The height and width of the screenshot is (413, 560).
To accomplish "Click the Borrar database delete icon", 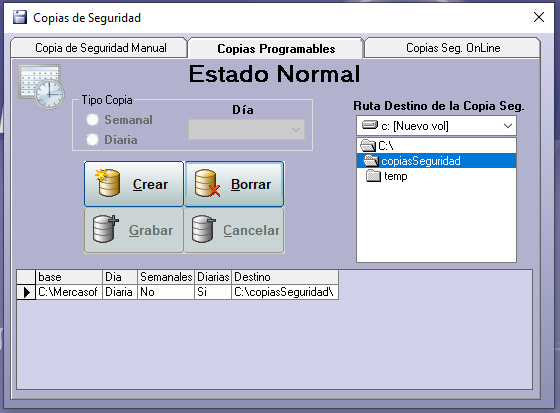I will click(207, 183).
